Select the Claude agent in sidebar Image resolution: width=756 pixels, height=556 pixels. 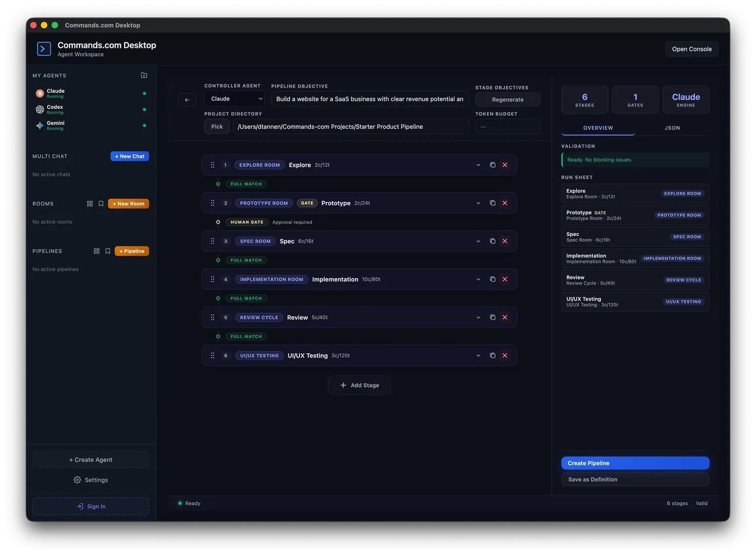point(91,93)
